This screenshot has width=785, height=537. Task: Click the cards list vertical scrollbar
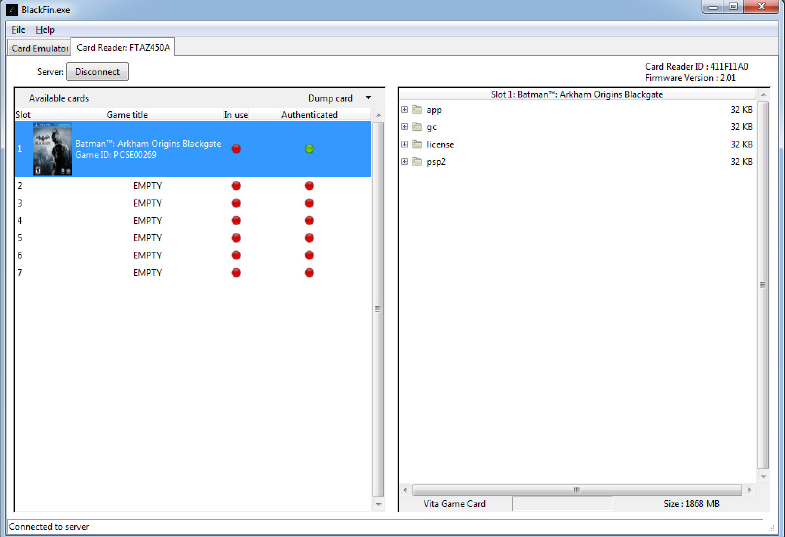pos(378,309)
